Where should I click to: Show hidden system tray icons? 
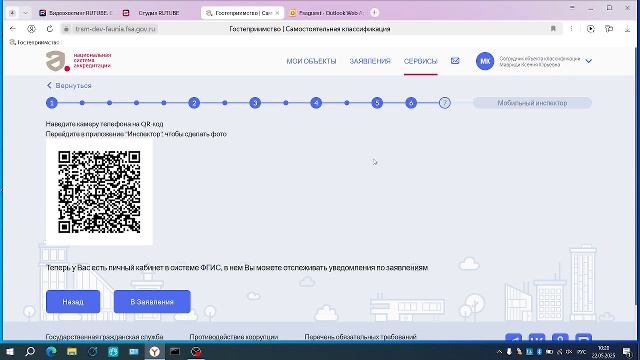tap(499, 351)
